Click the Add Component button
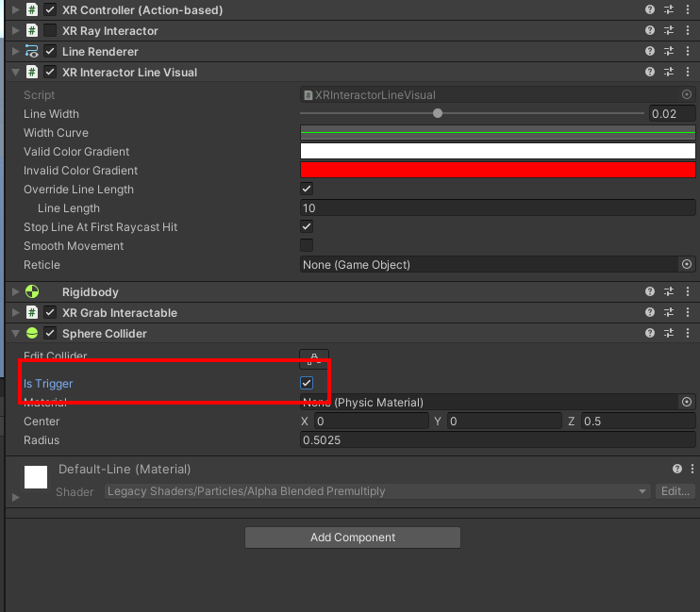Screen dimensions: 700x612 [x=352, y=538]
